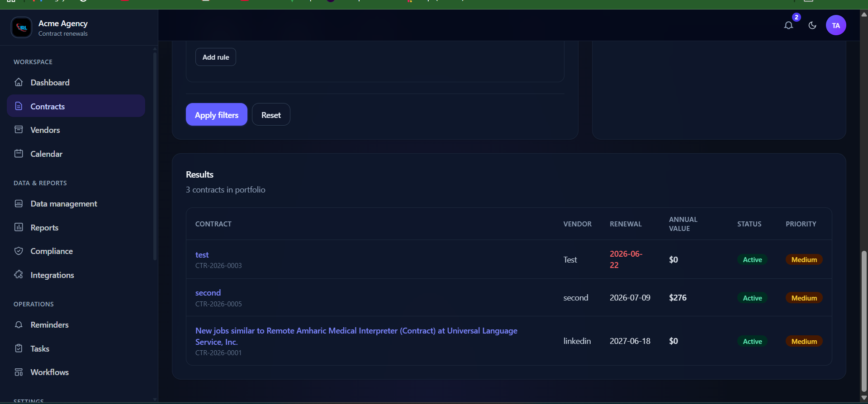Open the Amharic Medical Interpreter contract link
Image resolution: width=868 pixels, height=404 pixels.
tap(356, 336)
